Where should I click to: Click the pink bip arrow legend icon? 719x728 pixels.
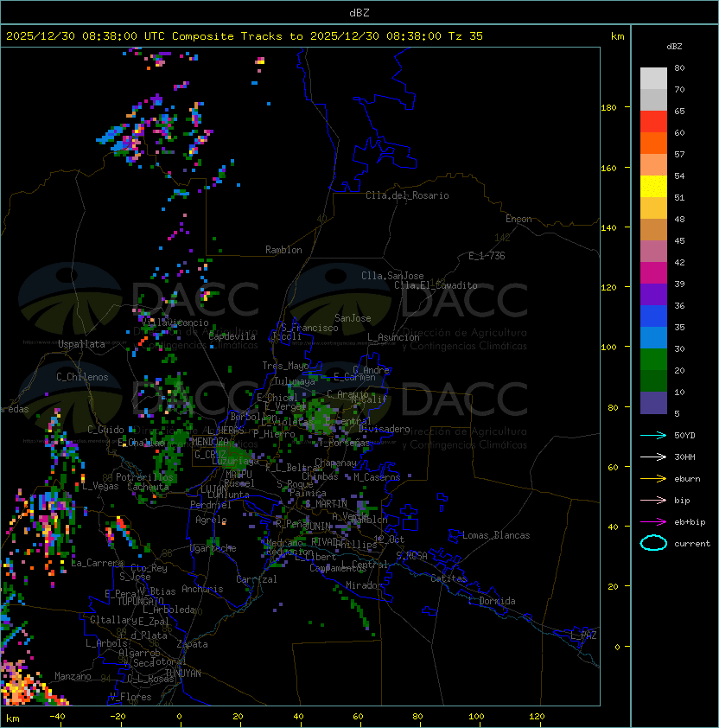click(x=653, y=500)
